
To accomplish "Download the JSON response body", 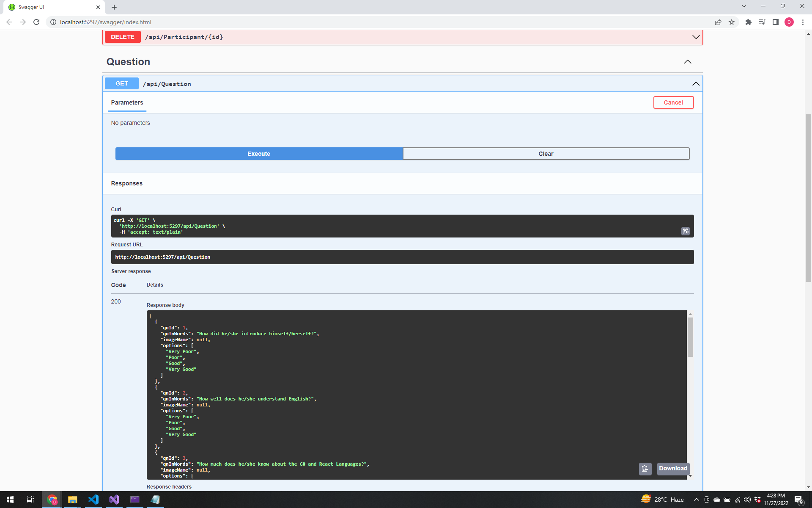I will coord(673,469).
